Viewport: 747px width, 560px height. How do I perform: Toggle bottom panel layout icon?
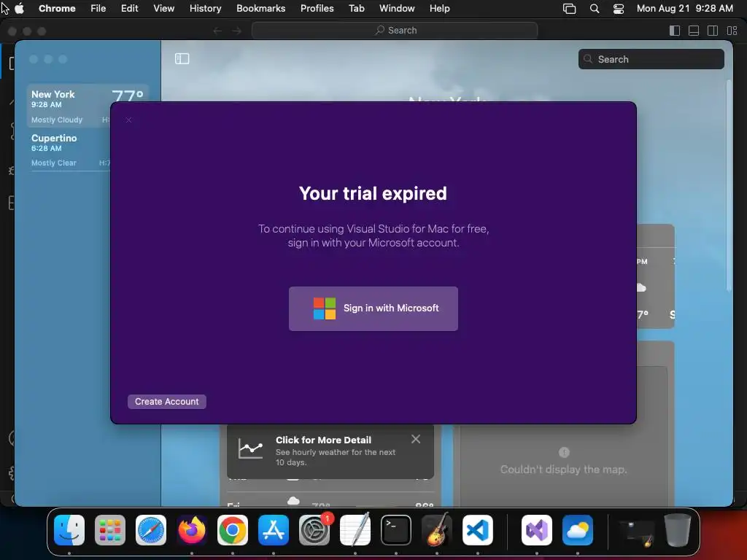[x=694, y=31]
